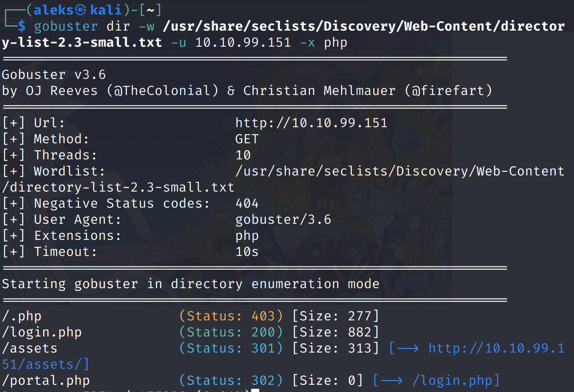Click '/directory-list-2.3-small.txt' wordlist continuation line
This screenshot has width=574, height=392.
[118, 187]
